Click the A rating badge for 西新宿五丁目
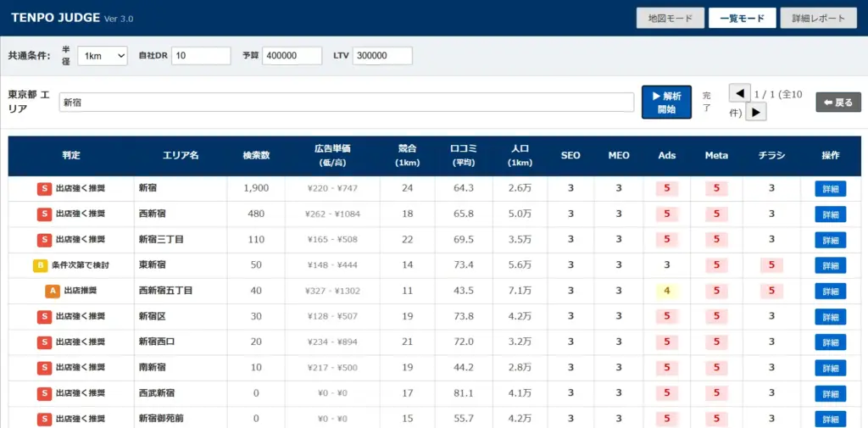 pos(52,291)
